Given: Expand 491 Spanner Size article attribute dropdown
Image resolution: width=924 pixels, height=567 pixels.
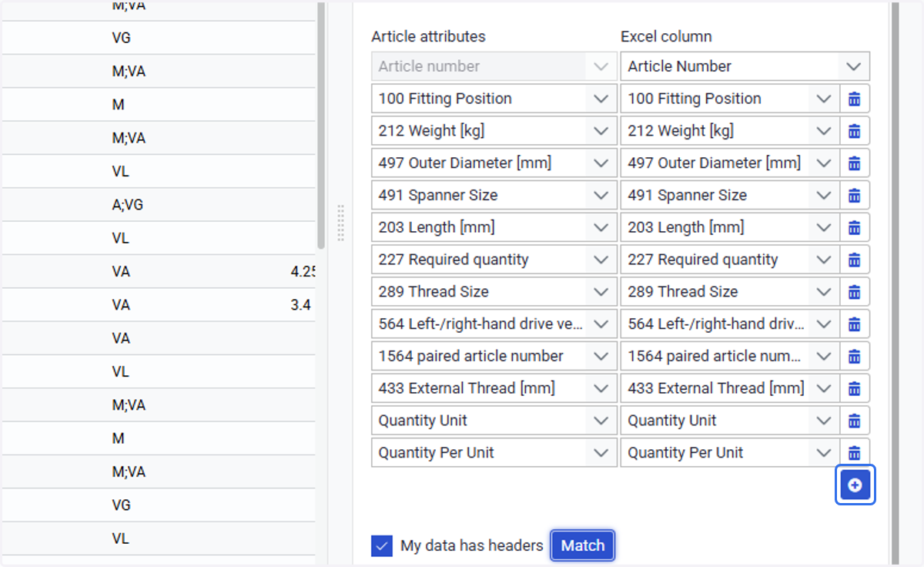Looking at the screenshot, I should click(x=601, y=196).
